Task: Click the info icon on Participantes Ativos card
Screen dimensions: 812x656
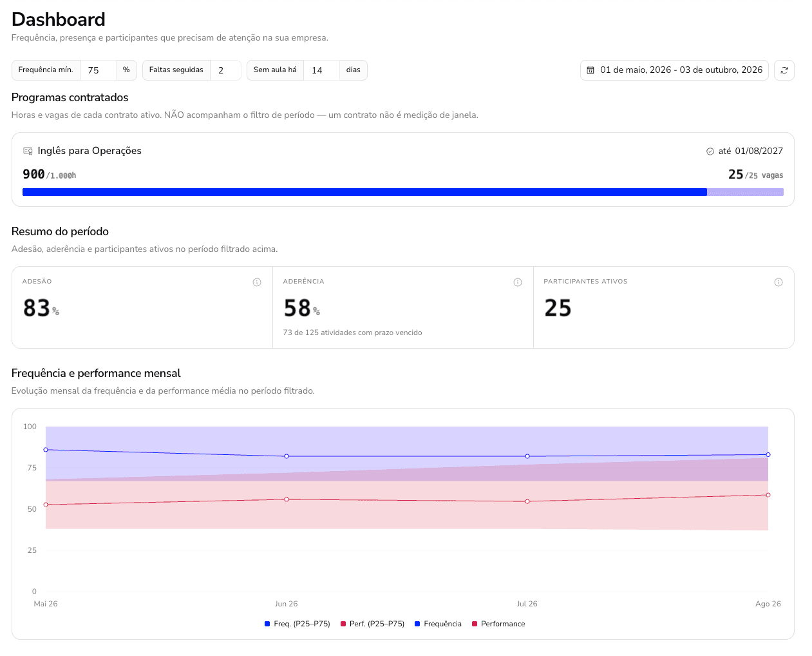Action: pyautogui.click(x=779, y=282)
